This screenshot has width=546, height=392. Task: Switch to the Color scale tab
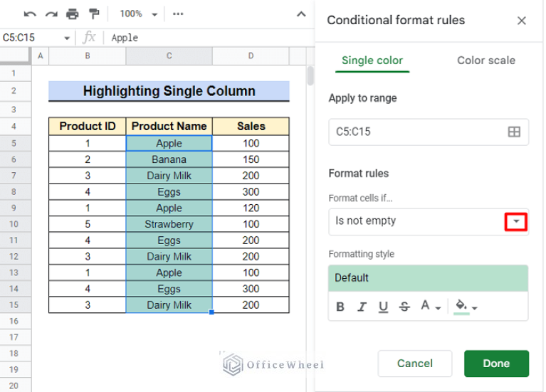click(x=485, y=60)
